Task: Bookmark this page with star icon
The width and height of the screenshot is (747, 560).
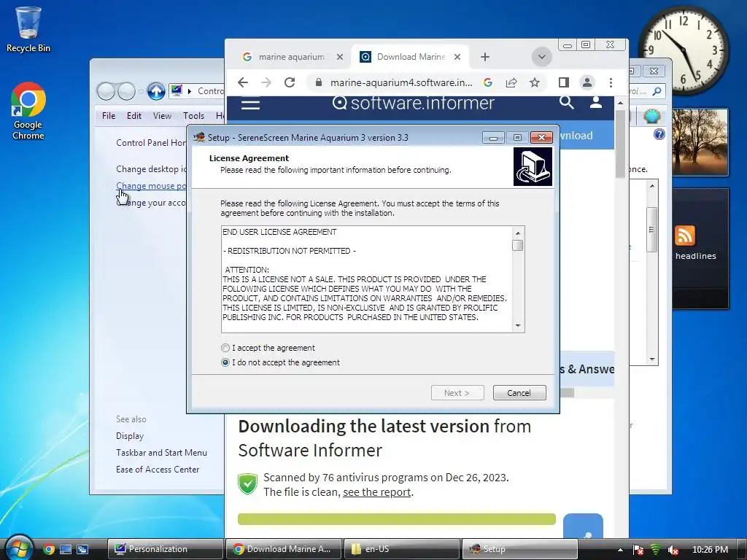Action: coord(535,82)
